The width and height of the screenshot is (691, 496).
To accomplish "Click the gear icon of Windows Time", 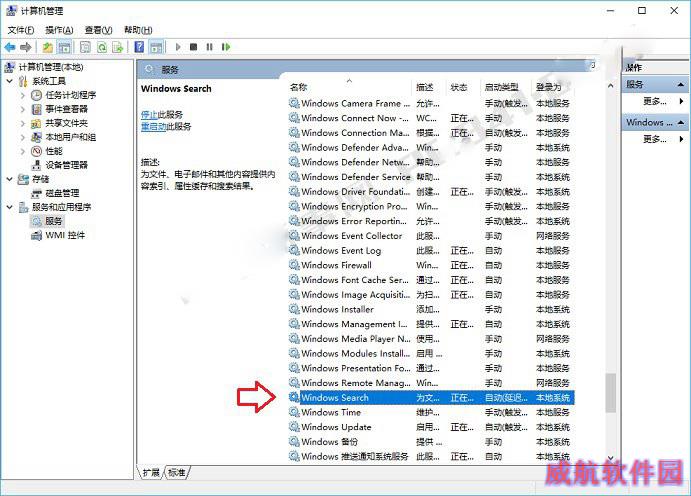I will coord(294,412).
